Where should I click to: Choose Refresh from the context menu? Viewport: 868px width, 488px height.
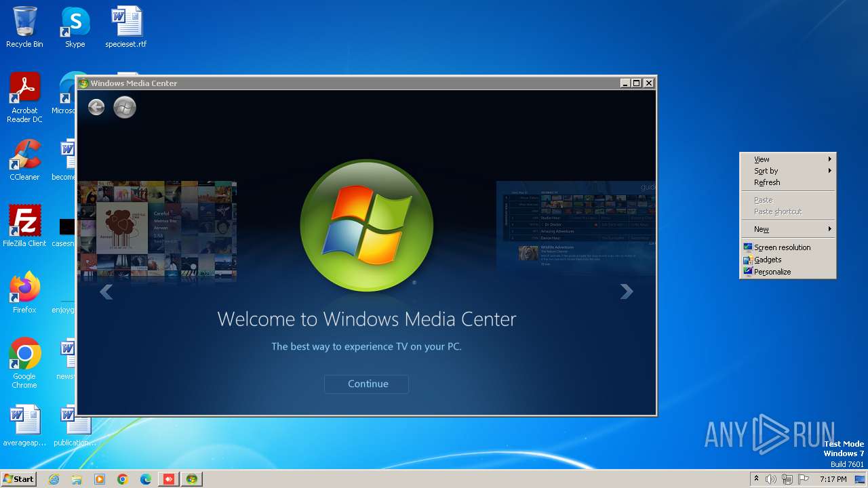click(x=788, y=182)
